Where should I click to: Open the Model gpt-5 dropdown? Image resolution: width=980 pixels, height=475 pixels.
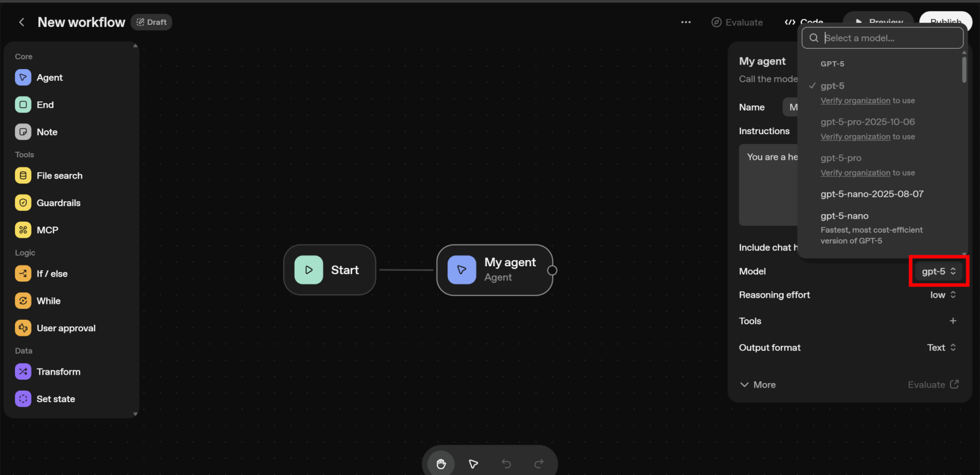point(938,271)
